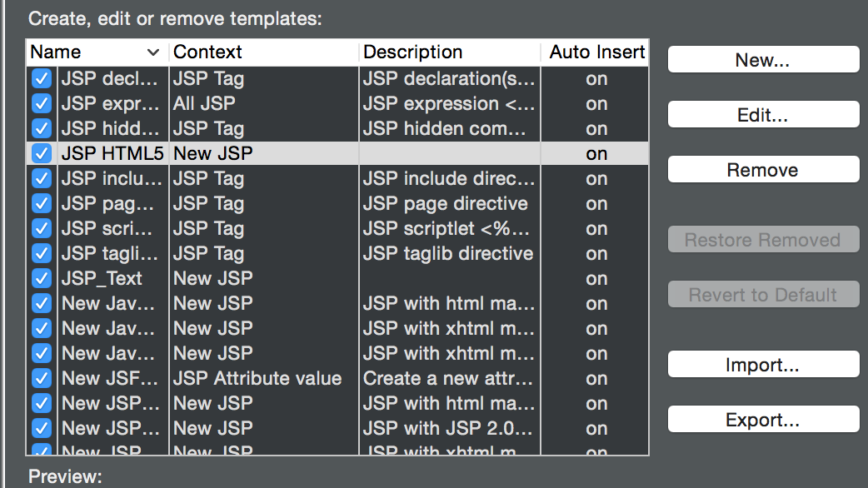Click the Import... templates button

(x=763, y=365)
